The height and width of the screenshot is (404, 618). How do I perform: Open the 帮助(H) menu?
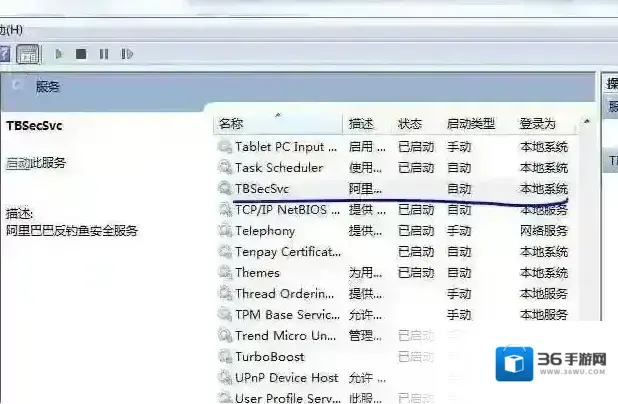[x=11, y=30]
